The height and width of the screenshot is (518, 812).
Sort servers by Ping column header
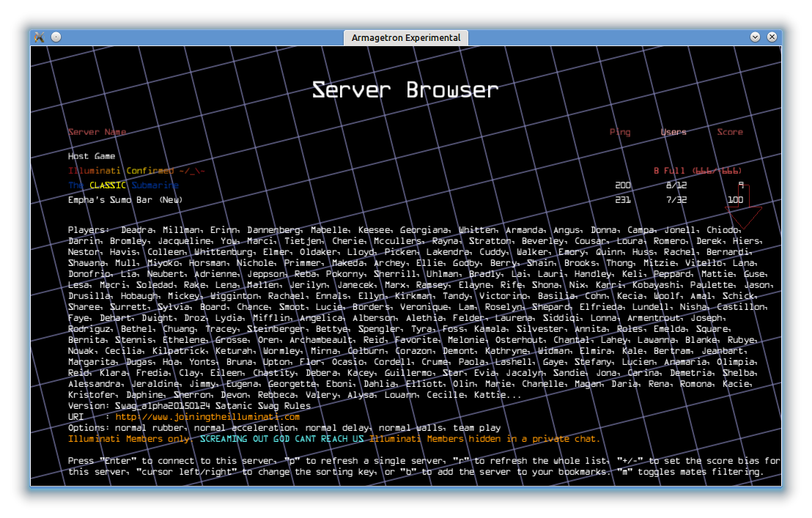click(619, 133)
